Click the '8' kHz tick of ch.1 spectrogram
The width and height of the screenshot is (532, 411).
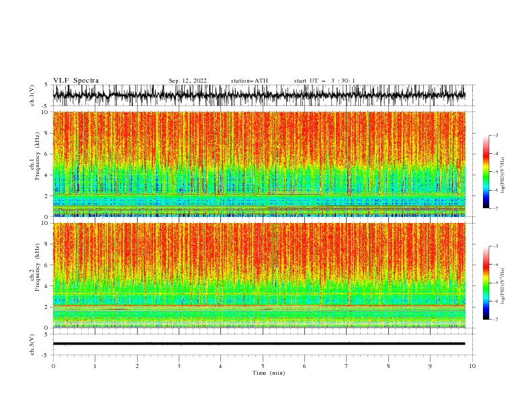tap(47, 133)
